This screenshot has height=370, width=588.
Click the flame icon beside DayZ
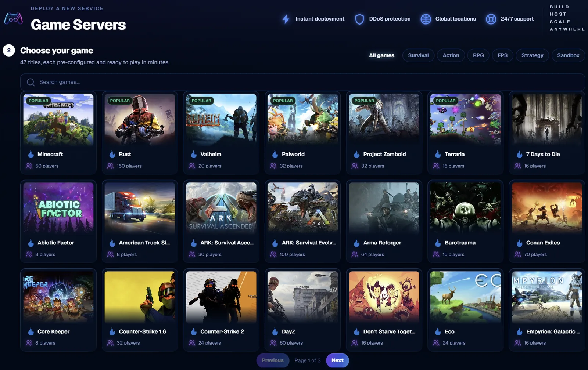[275, 332]
